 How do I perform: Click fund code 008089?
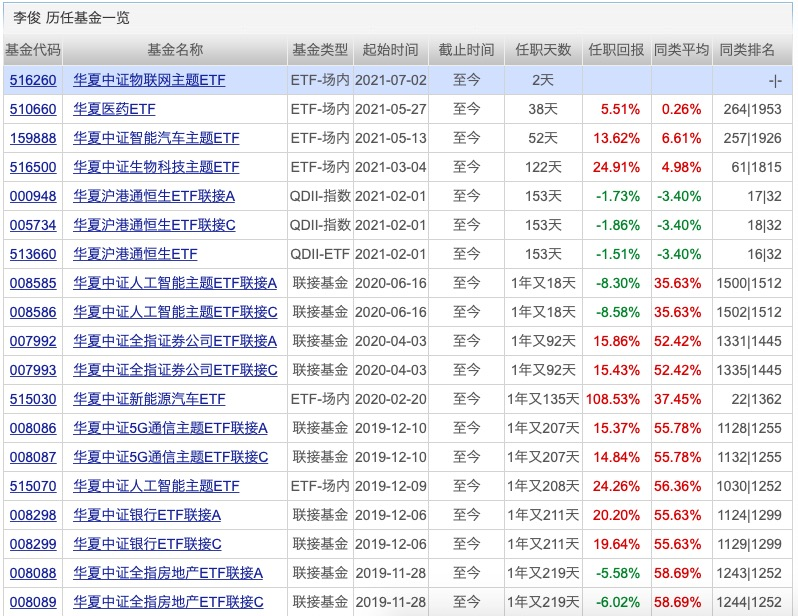tap(33, 603)
